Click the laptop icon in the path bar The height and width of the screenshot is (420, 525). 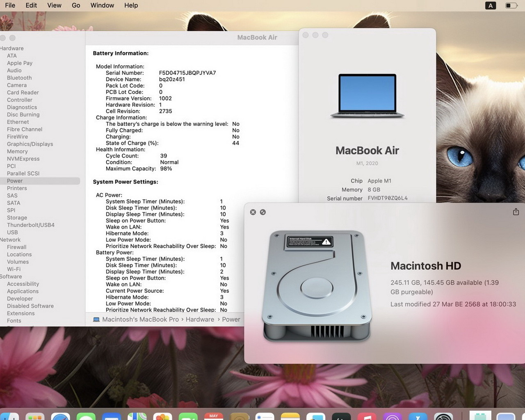tap(96, 320)
